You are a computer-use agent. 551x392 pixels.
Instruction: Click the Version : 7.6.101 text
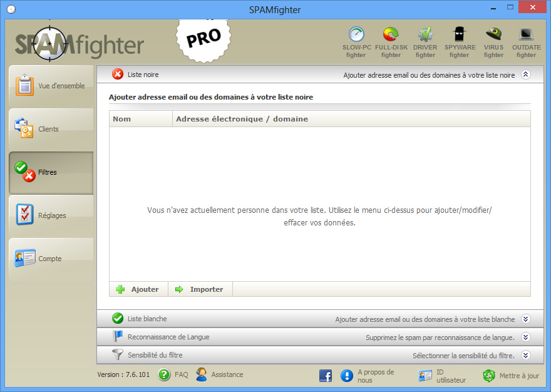(123, 374)
